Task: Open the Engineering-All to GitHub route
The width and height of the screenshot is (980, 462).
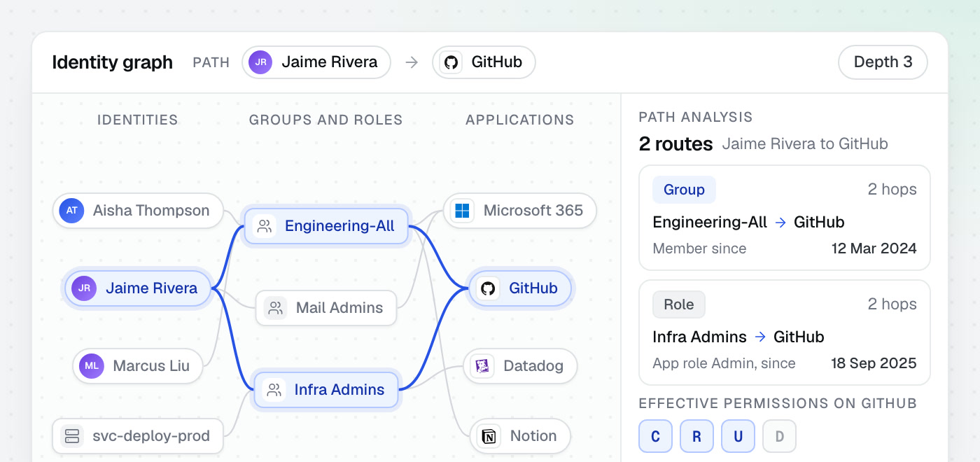Action: pyautogui.click(x=785, y=218)
